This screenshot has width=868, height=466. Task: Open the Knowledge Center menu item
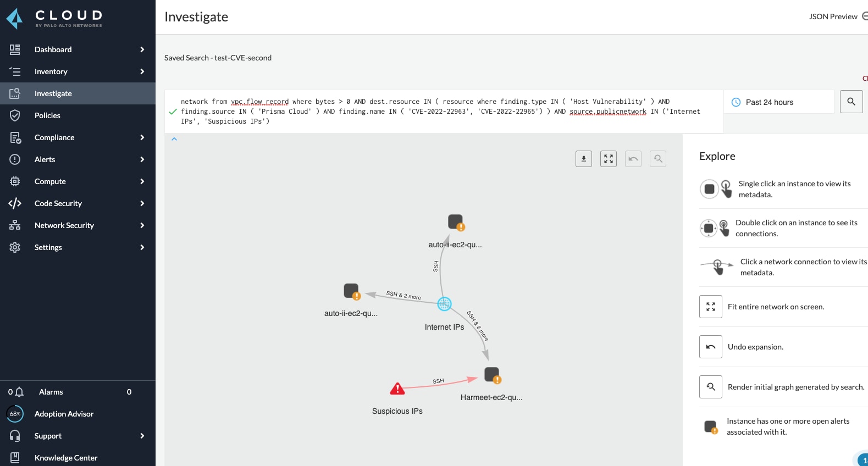[x=78, y=457]
